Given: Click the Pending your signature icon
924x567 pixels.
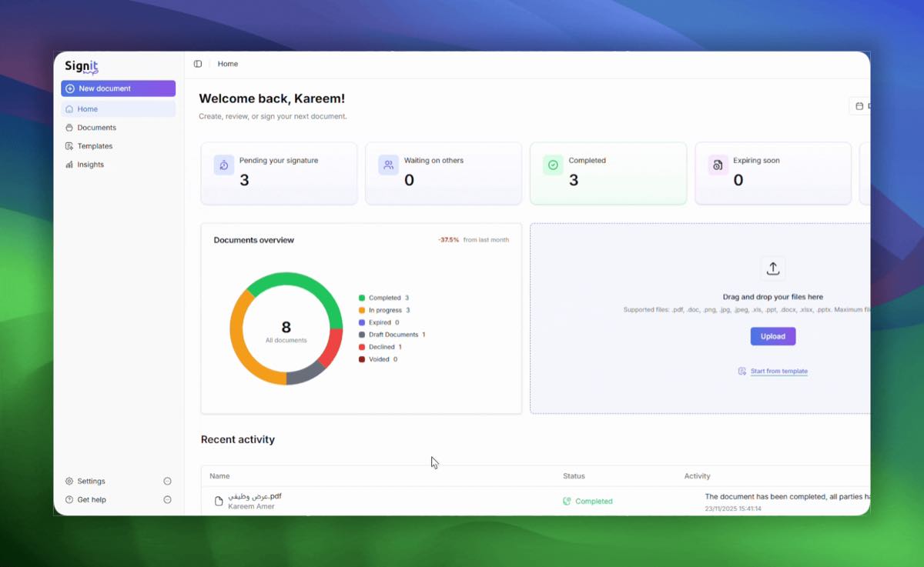Looking at the screenshot, I should pyautogui.click(x=224, y=165).
